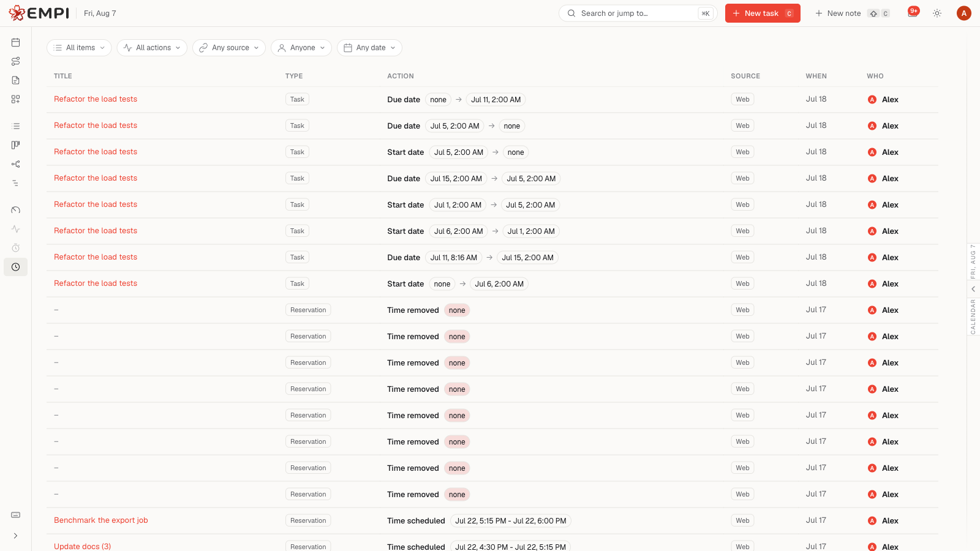This screenshot has height=551, width=980.
Task: Click Alex avatar in first Refactor row
Action: tap(872, 100)
